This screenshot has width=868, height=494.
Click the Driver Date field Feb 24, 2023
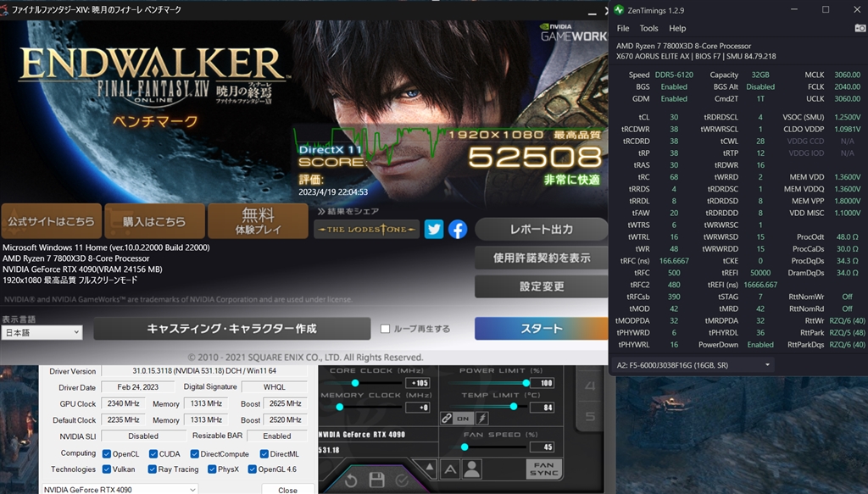138,387
